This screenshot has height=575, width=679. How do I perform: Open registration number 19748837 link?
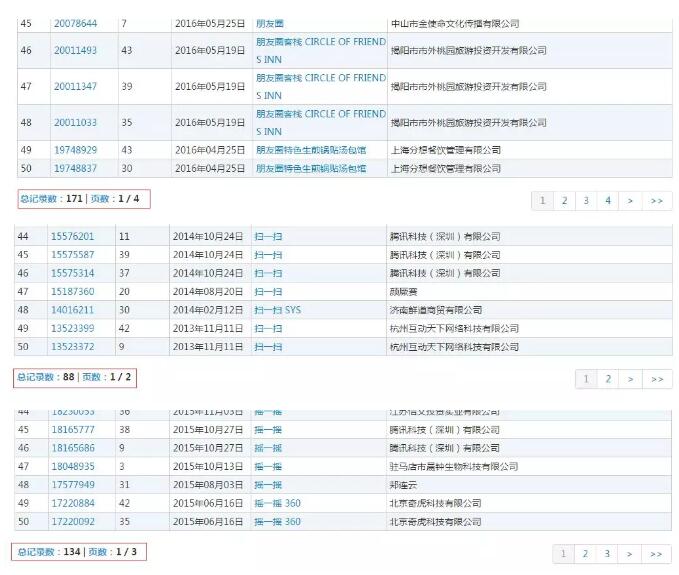[75, 168]
